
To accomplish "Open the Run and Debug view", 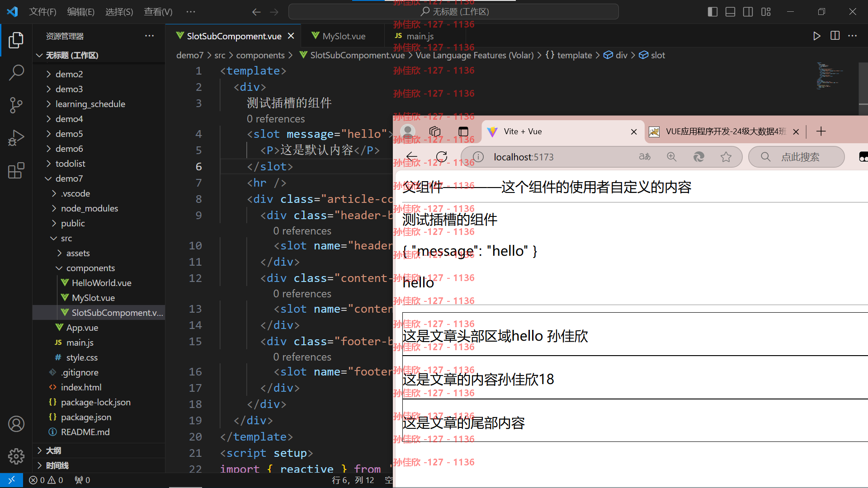I will point(16,138).
